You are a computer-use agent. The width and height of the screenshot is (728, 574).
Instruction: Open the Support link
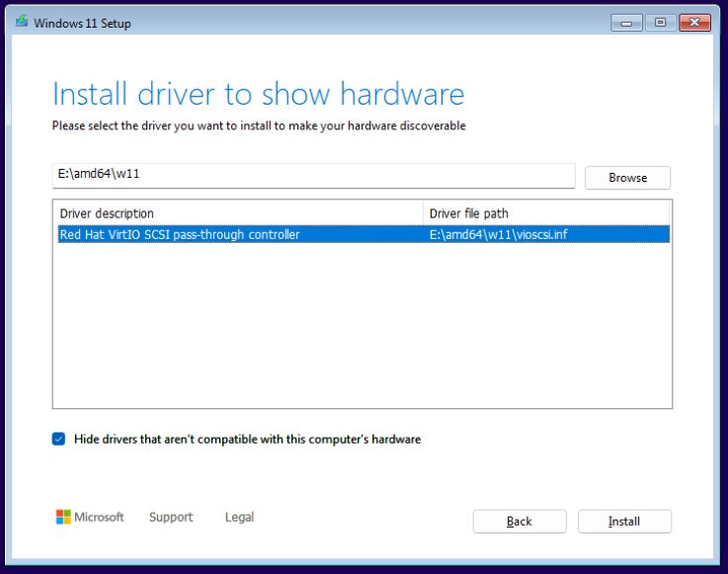[171, 518]
